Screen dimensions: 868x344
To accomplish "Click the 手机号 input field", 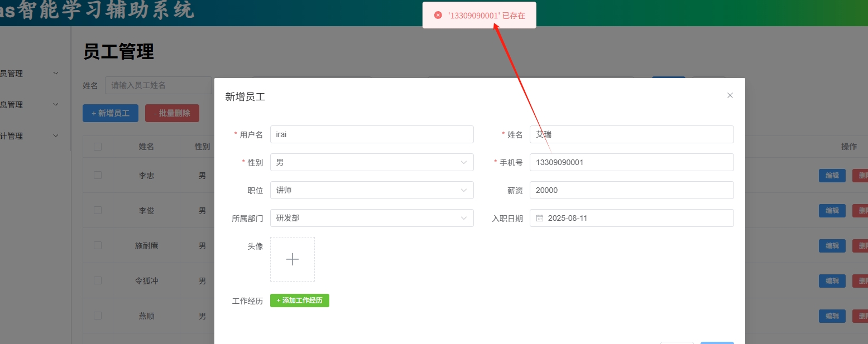I will pos(631,162).
